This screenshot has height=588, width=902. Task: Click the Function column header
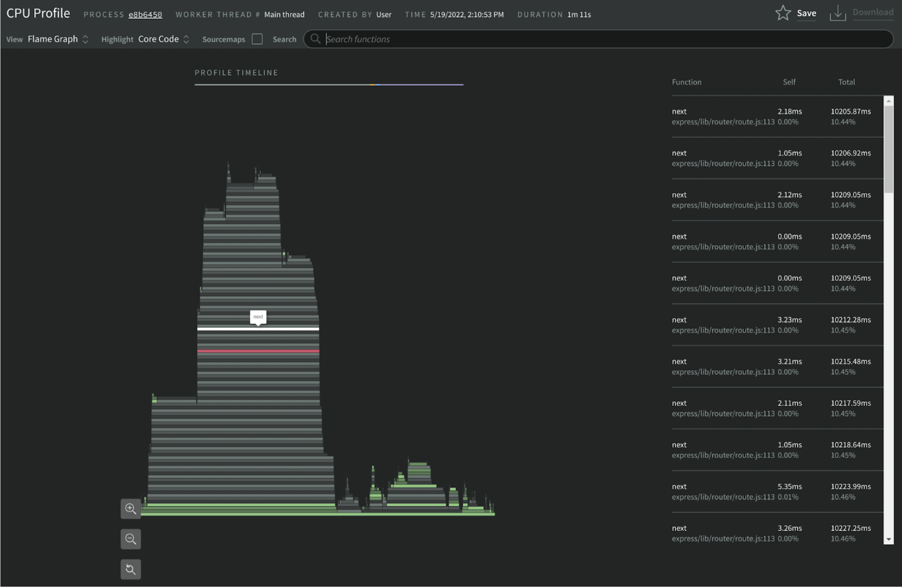(x=686, y=82)
